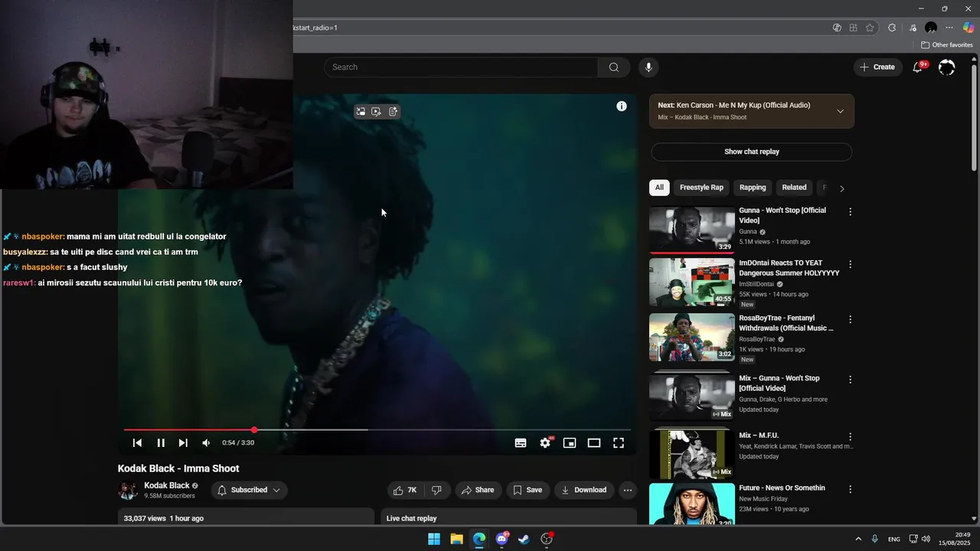Open options for ImDOntai Reacts TO YEAT video

click(850, 265)
